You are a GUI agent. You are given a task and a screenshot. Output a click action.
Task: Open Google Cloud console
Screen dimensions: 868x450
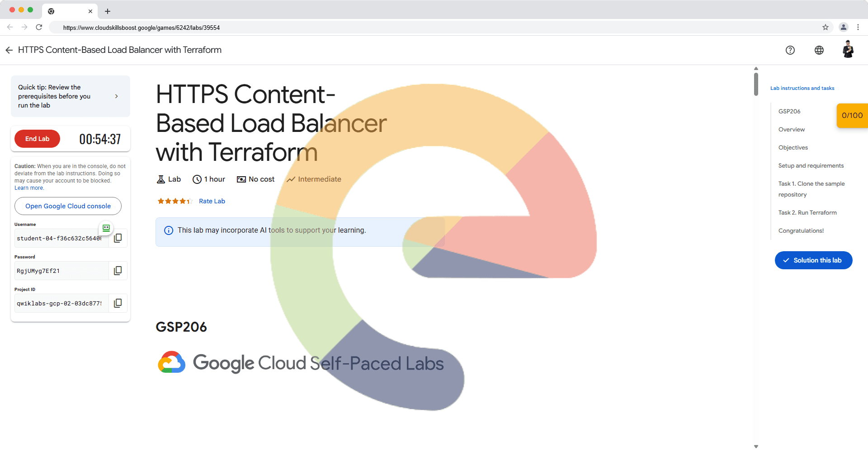68,206
